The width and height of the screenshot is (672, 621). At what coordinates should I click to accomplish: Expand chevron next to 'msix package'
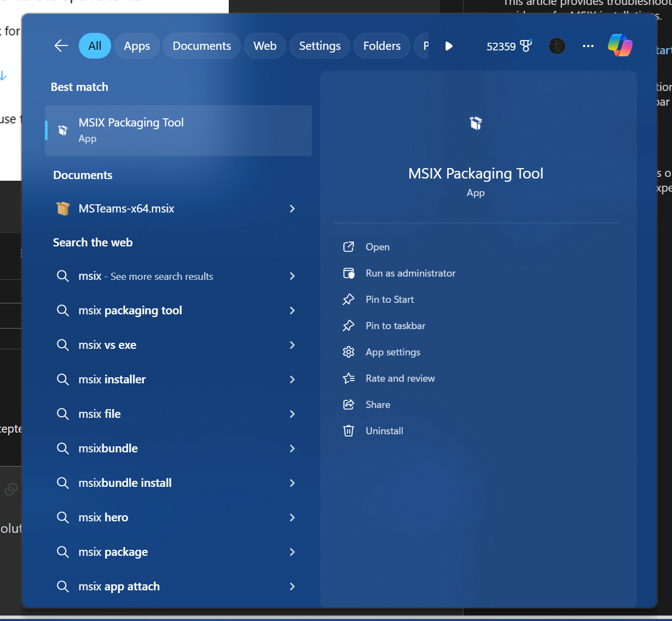click(292, 552)
